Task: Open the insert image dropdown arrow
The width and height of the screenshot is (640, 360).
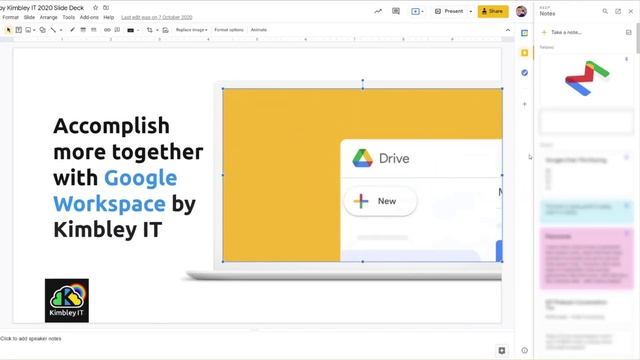Action: click(34, 30)
